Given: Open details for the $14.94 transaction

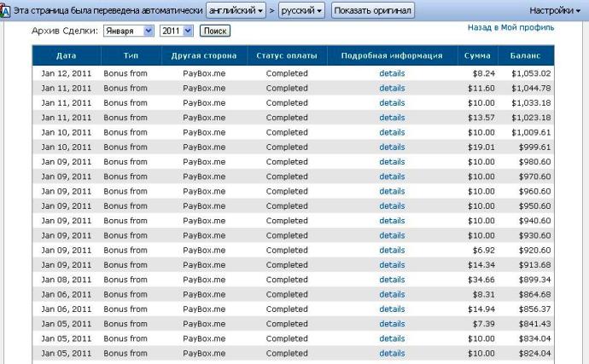Looking at the screenshot, I should click(x=392, y=309).
